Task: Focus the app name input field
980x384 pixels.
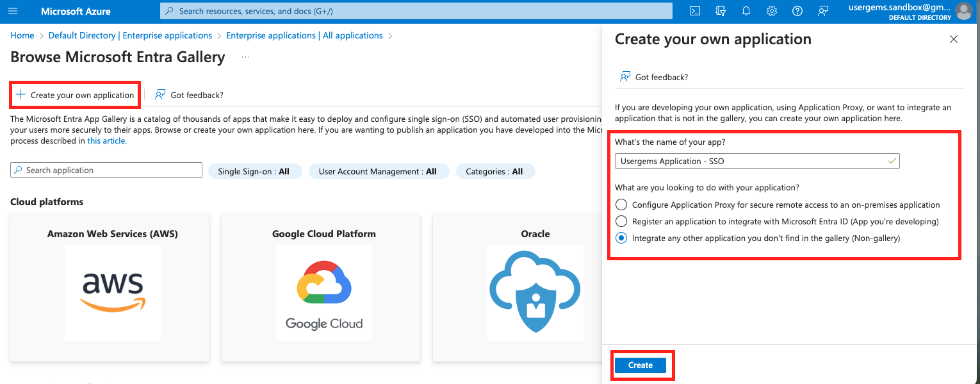Action: point(757,161)
